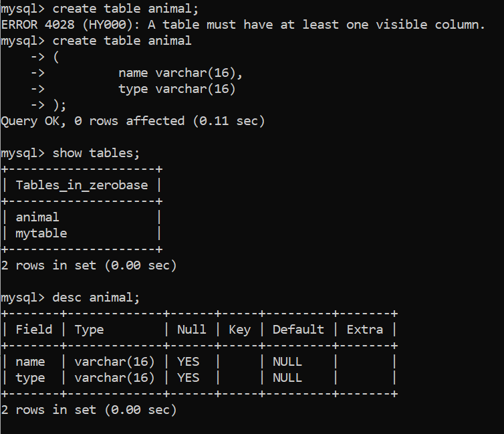Image resolution: width=504 pixels, height=434 pixels.
Task: Click the final '2 rows in set' message
Action: coord(89,410)
